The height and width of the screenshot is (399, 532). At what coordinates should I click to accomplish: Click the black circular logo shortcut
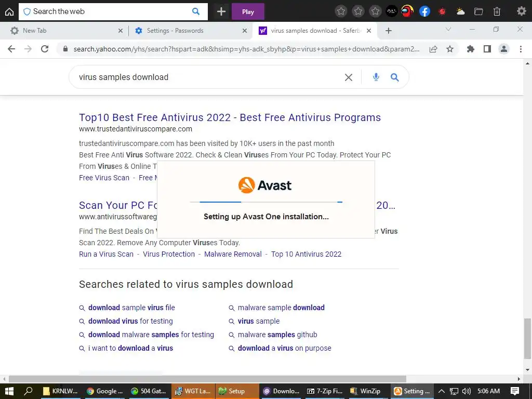[392, 11]
